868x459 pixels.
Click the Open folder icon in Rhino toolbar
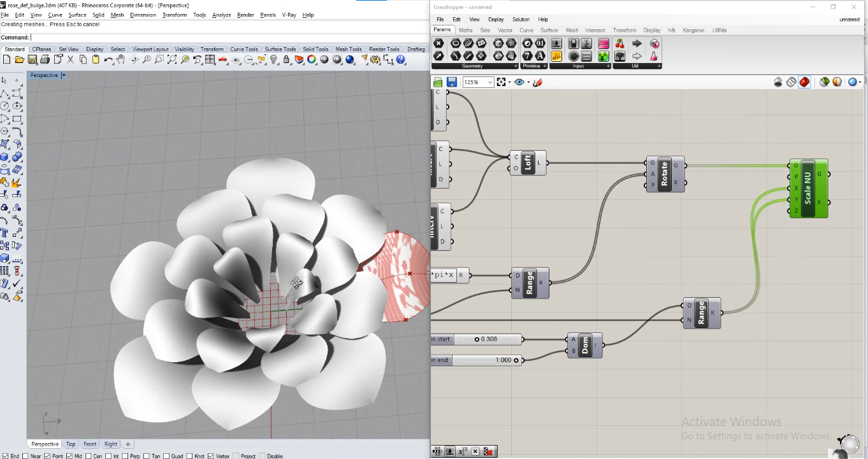click(19, 59)
